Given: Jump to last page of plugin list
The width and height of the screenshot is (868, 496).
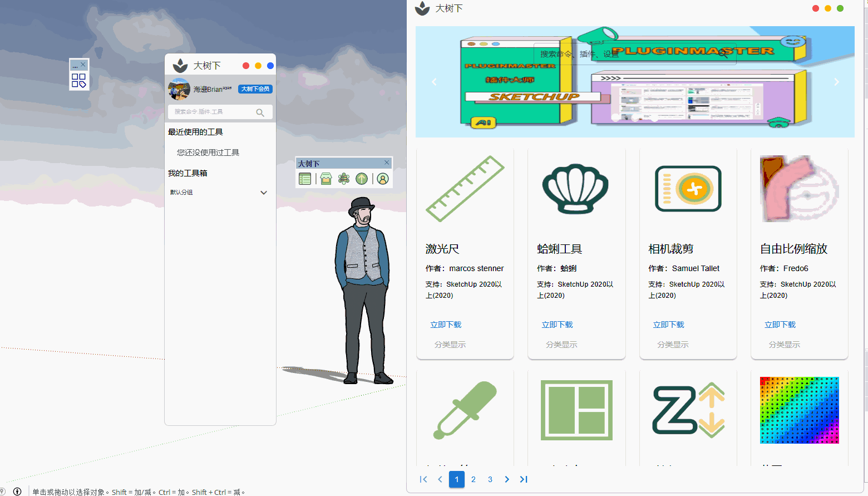Looking at the screenshot, I should [524, 479].
